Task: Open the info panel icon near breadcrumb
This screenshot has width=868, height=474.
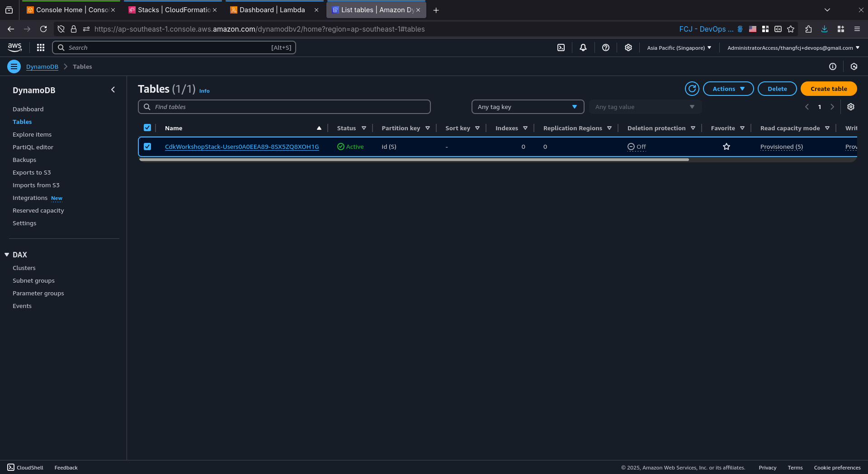Action: tap(833, 66)
